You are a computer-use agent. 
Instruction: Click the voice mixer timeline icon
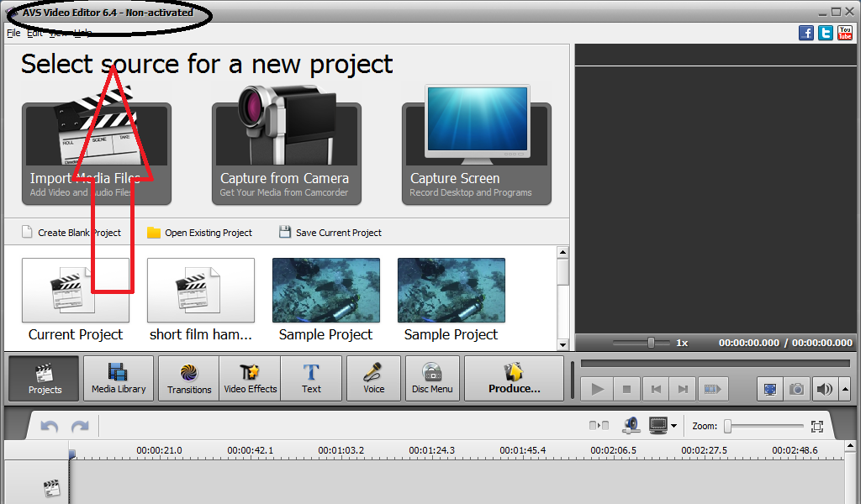pos(631,426)
